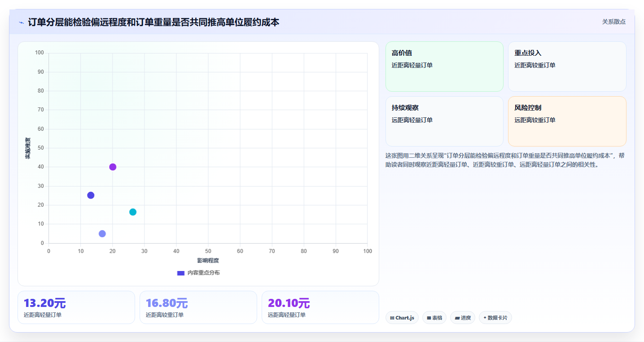Open the 风险控制 quadrant card
The image size is (644, 342).
[567, 121]
